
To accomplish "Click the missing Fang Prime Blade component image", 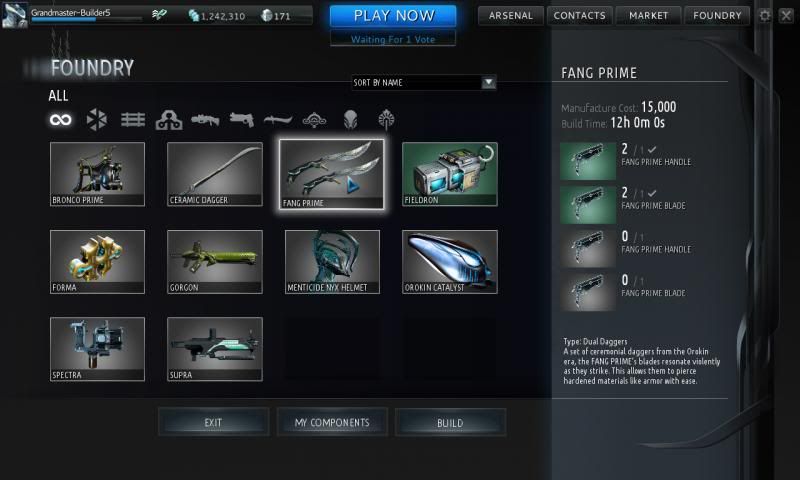I will [x=588, y=292].
